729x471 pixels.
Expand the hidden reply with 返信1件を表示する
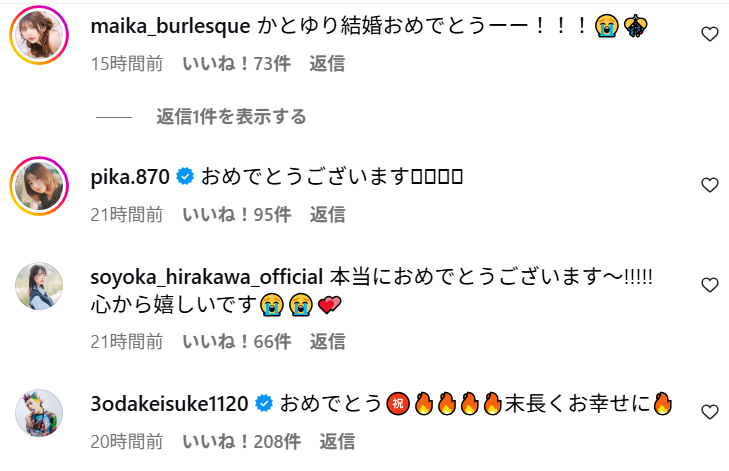point(231,117)
